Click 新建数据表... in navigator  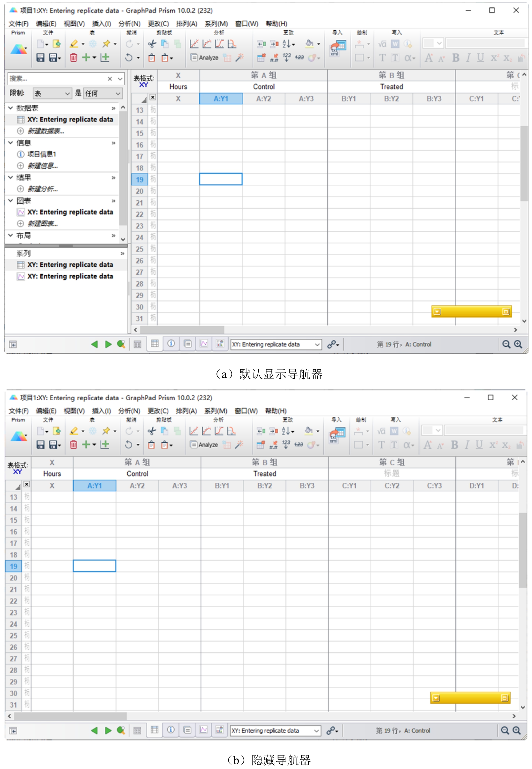[46, 131]
